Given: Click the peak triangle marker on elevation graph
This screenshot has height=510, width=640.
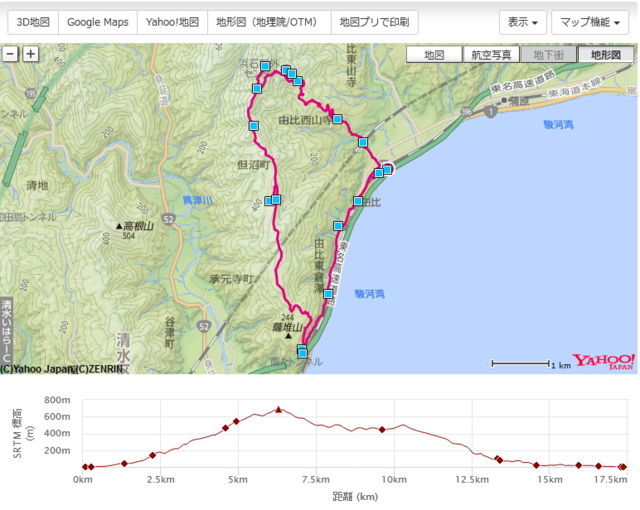Looking at the screenshot, I should 278,409.
